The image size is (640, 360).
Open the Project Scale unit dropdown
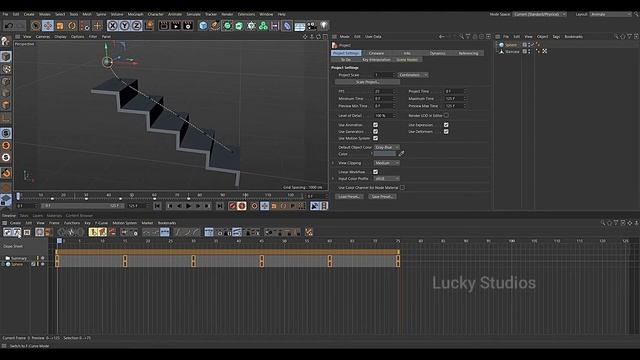pyautogui.click(x=413, y=75)
